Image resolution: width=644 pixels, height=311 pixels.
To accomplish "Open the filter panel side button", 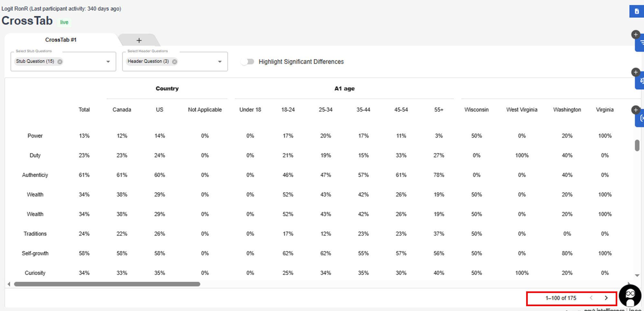I will 640,43.
